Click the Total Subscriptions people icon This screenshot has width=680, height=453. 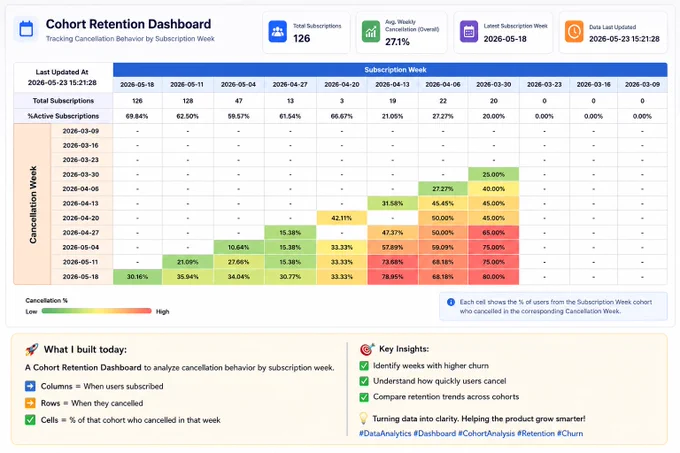click(x=278, y=32)
